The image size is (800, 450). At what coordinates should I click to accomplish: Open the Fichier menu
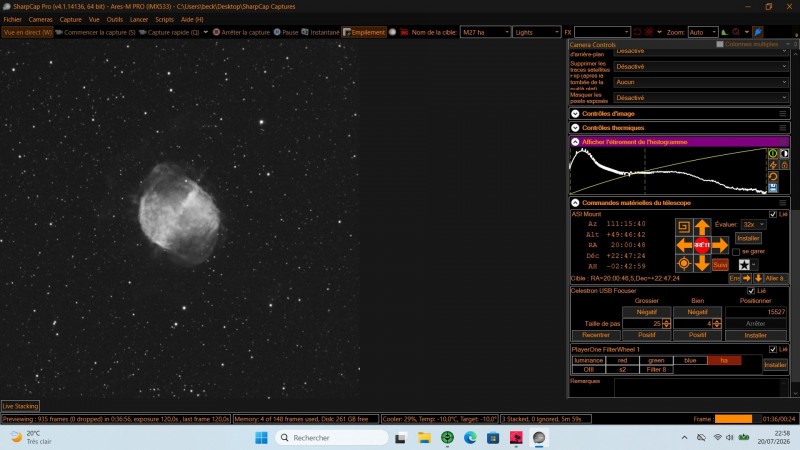pyautogui.click(x=12, y=19)
